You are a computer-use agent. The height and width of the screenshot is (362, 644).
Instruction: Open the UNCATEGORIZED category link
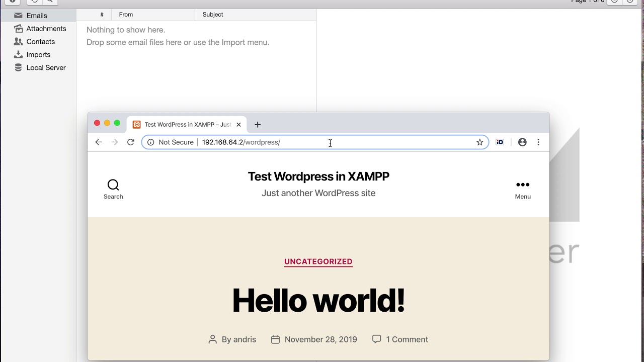pos(318,261)
